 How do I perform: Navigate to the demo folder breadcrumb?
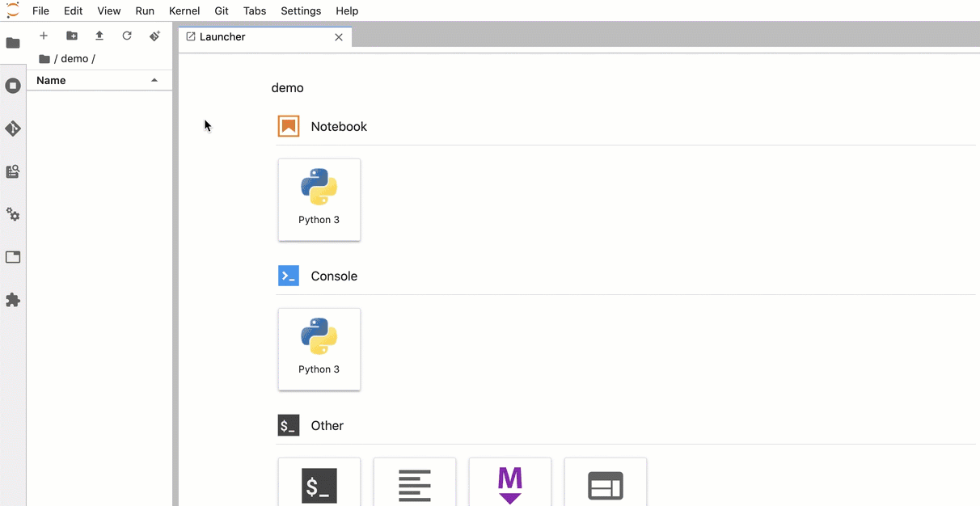point(74,58)
